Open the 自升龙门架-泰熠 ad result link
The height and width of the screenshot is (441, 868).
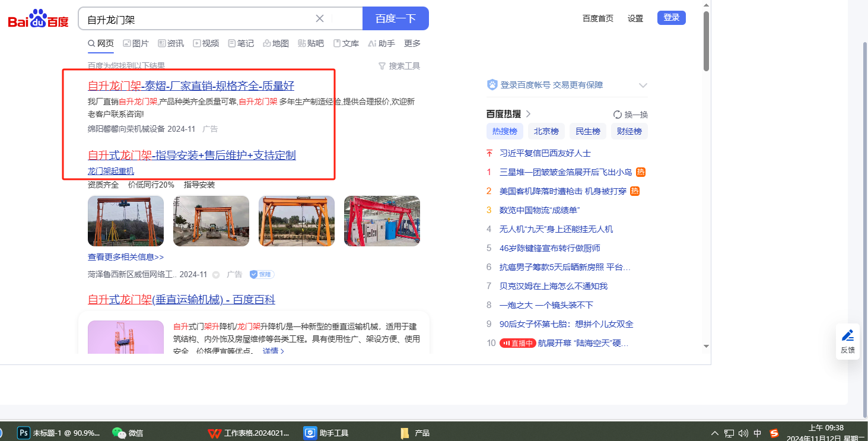(191, 85)
